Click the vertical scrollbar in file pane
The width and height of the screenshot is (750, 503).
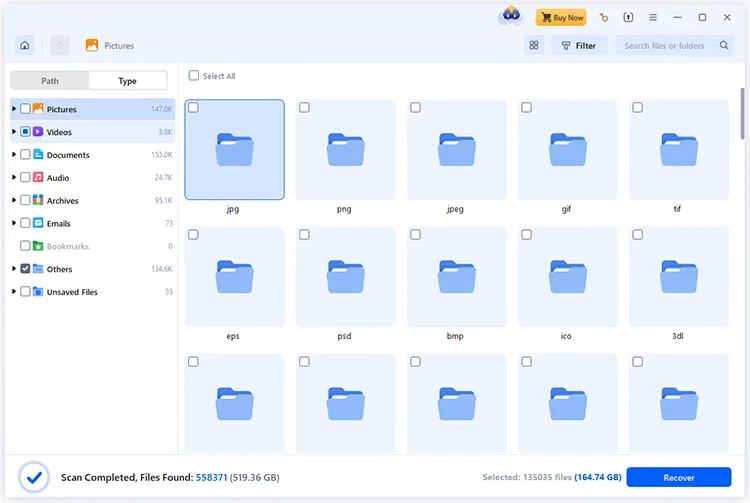tap(742, 113)
